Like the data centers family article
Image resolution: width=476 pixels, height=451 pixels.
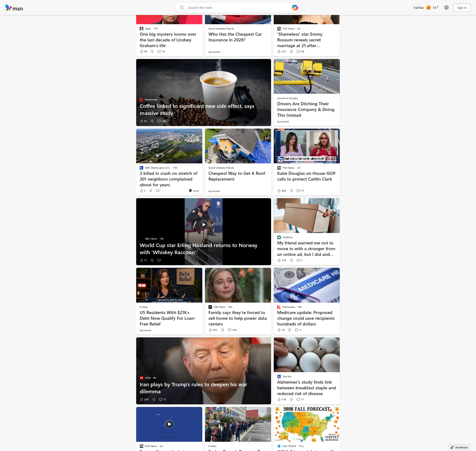pyautogui.click(x=213, y=330)
